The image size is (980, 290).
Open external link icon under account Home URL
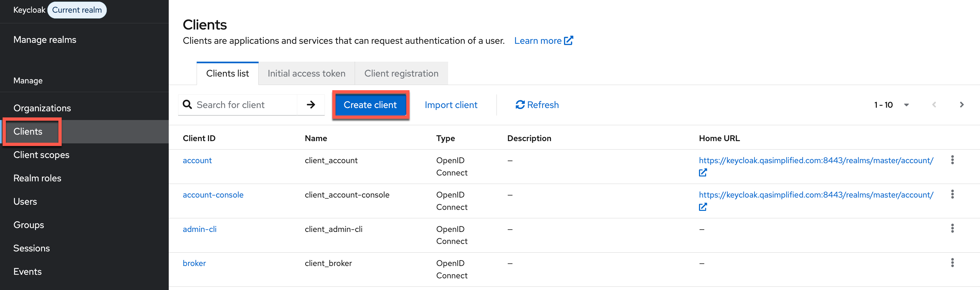tap(702, 173)
